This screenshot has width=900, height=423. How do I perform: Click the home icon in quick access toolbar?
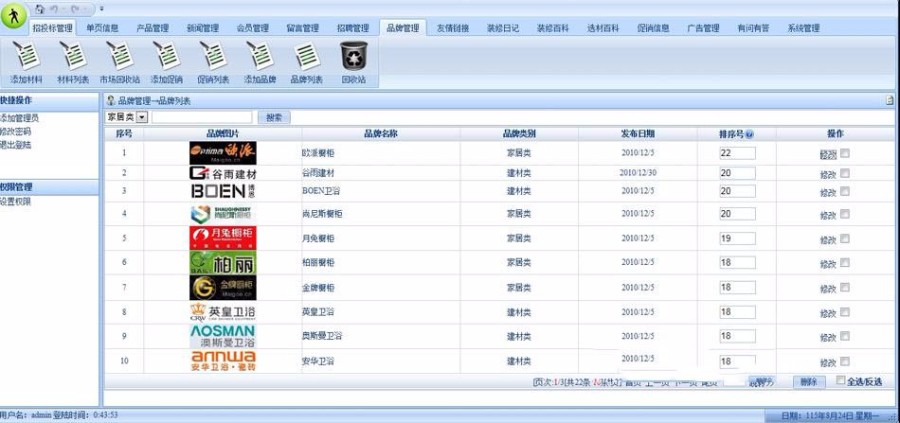pos(40,9)
